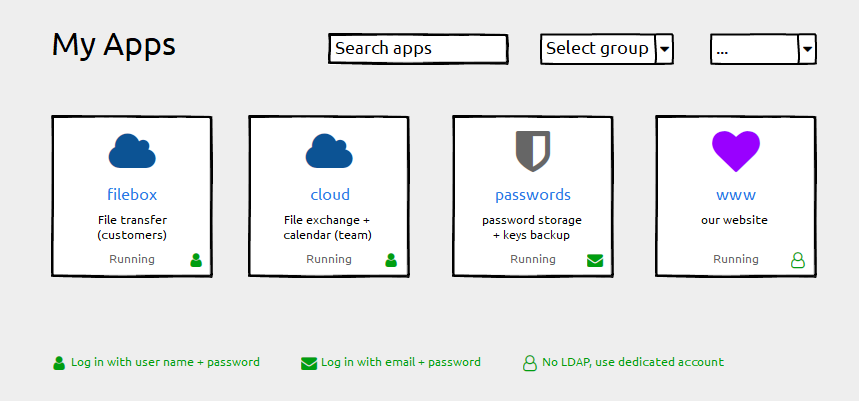The image size is (859, 401).
Task: Expand the Select group dropdown arrow
Action: (665, 49)
